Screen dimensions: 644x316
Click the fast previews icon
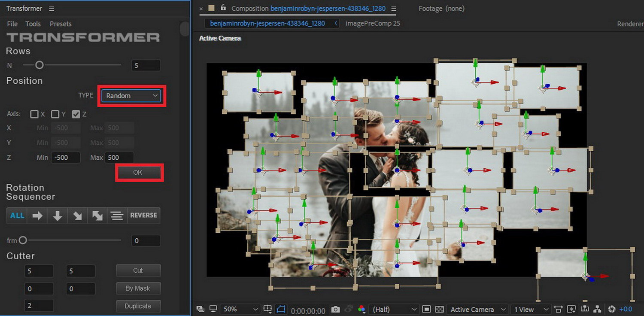click(571, 309)
